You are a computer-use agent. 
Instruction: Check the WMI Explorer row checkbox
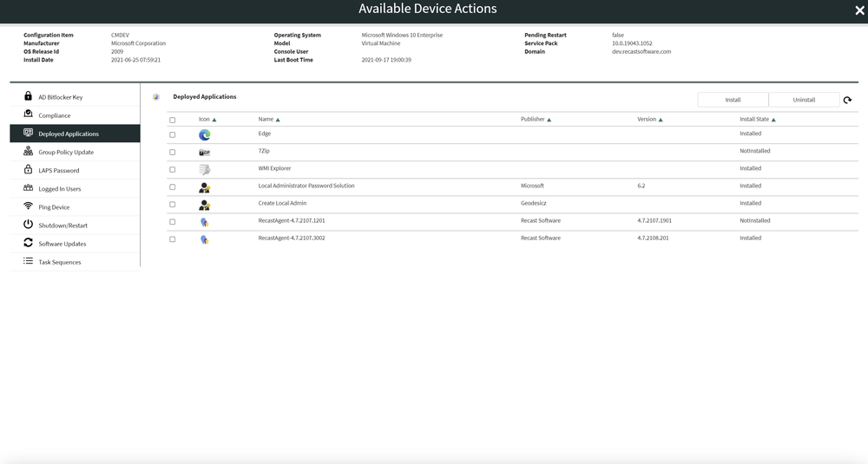[172, 170]
